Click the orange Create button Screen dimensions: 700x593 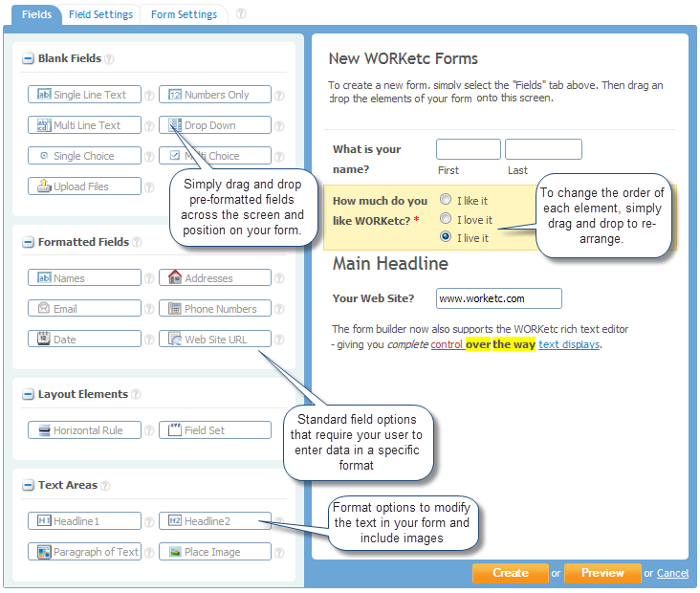pos(510,573)
